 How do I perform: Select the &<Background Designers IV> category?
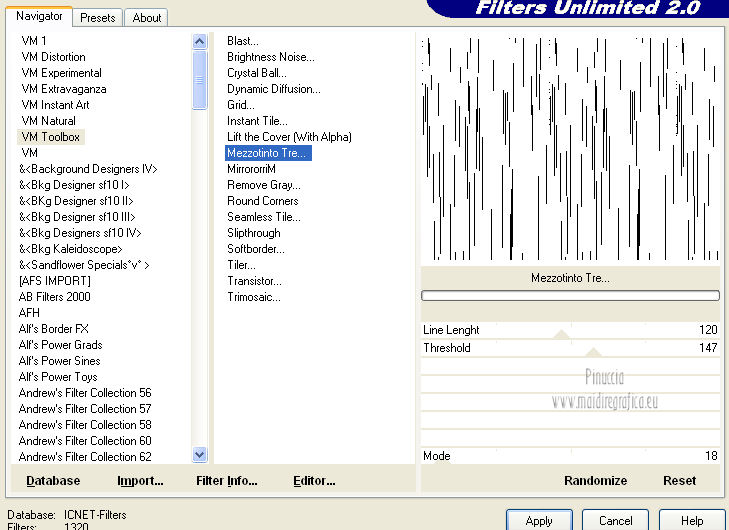click(88, 169)
